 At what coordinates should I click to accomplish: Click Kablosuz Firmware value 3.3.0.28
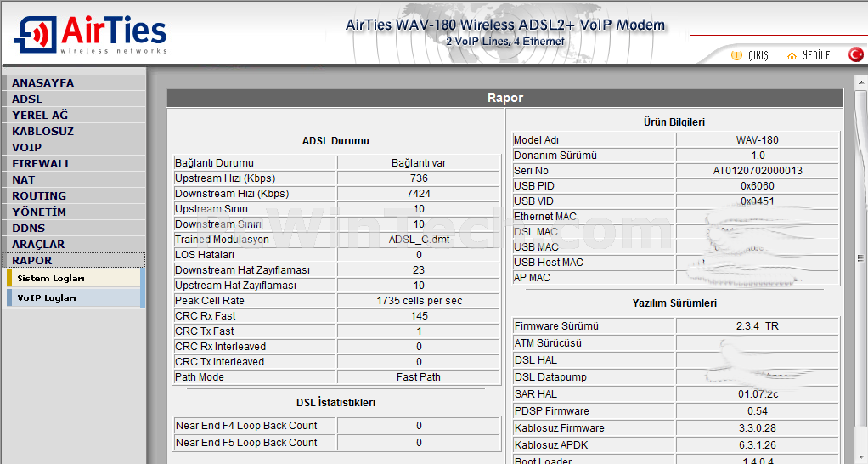(x=758, y=428)
